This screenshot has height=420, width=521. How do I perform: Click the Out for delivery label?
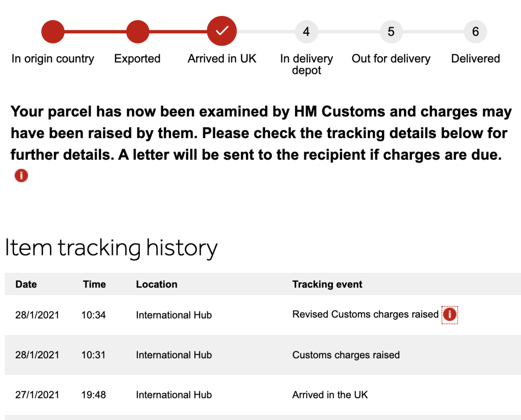click(391, 59)
